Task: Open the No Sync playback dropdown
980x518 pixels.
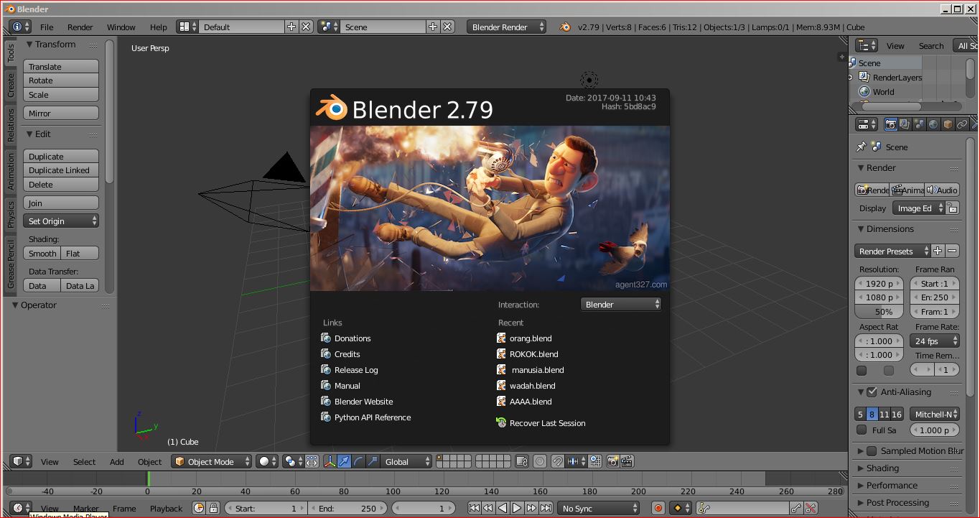Action: [x=599, y=508]
